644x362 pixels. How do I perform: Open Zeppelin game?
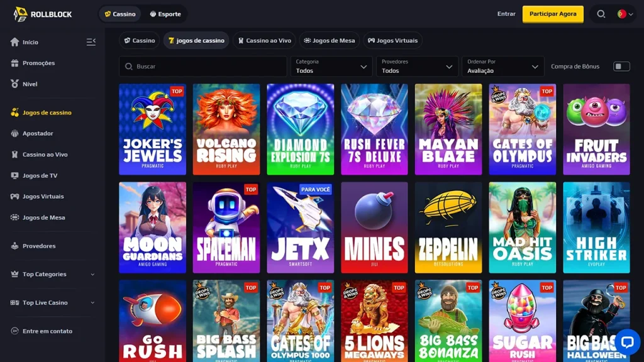click(x=448, y=228)
